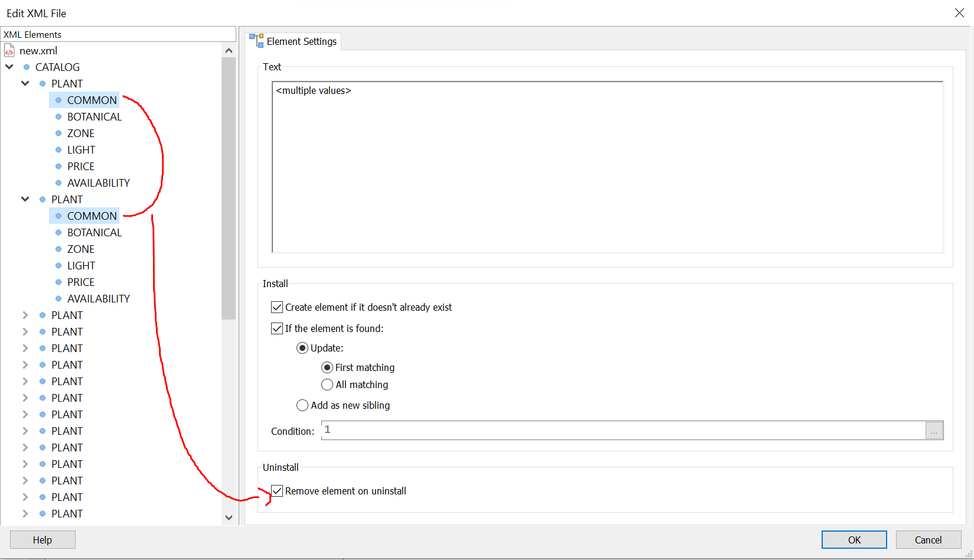Open the Condition browse ellipsis button
The height and width of the screenshot is (560, 974).
coord(934,431)
